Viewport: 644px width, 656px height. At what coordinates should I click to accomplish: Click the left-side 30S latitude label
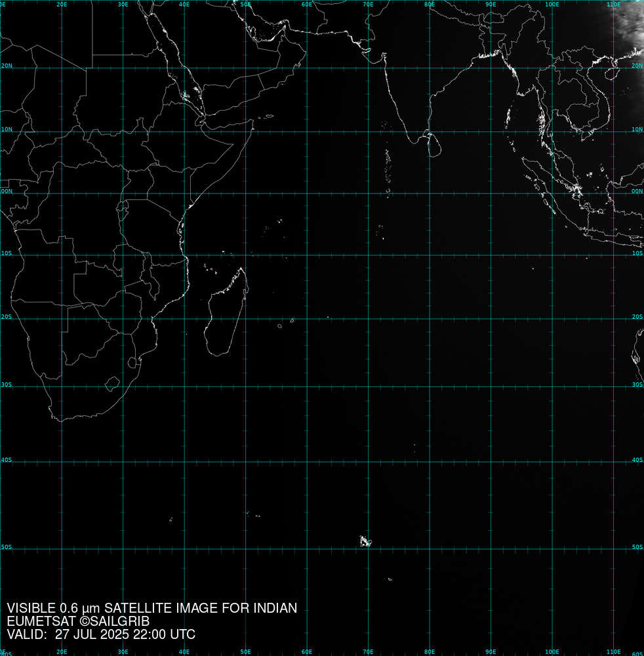pyautogui.click(x=7, y=385)
